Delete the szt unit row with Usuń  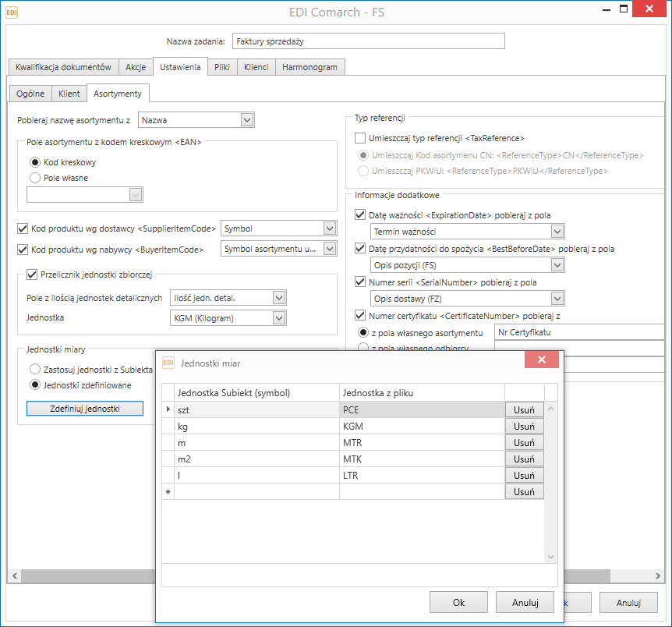click(x=524, y=410)
